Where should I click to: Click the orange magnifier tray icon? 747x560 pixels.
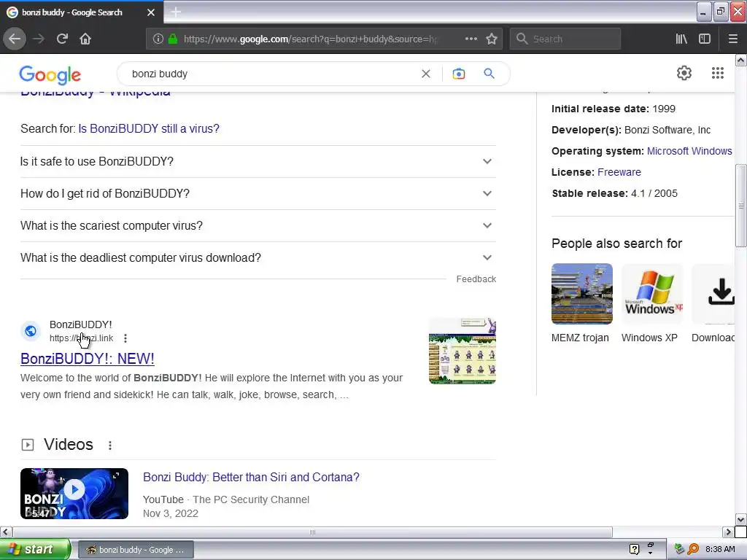click(x=693, y=549)
